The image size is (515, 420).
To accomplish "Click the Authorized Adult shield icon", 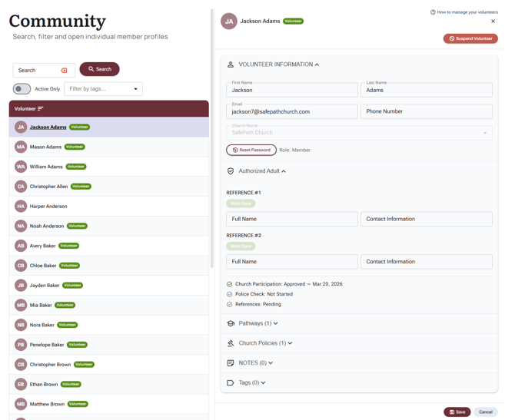I will tap(231, 171).
